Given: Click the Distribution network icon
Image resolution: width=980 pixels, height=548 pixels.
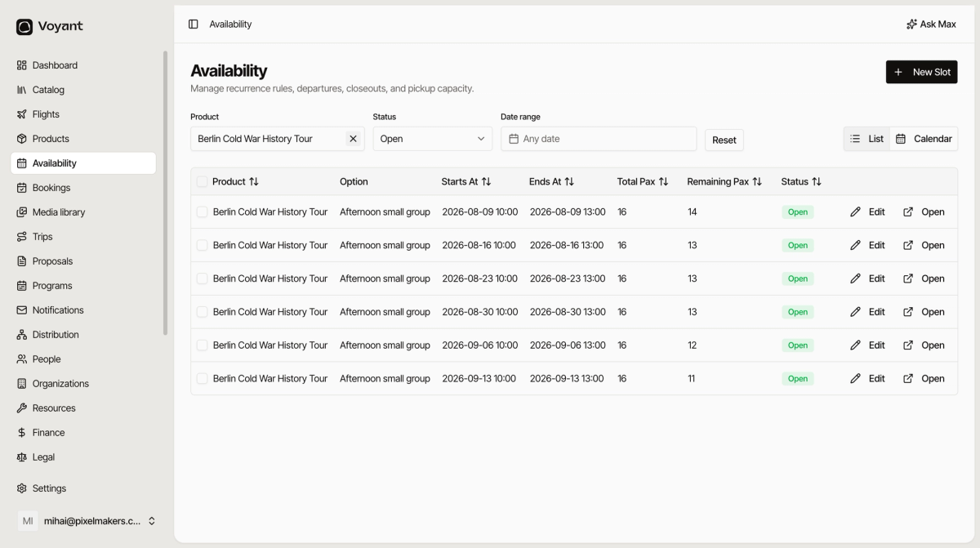Looking at the screenshot, I should click(x=22, y=335).
